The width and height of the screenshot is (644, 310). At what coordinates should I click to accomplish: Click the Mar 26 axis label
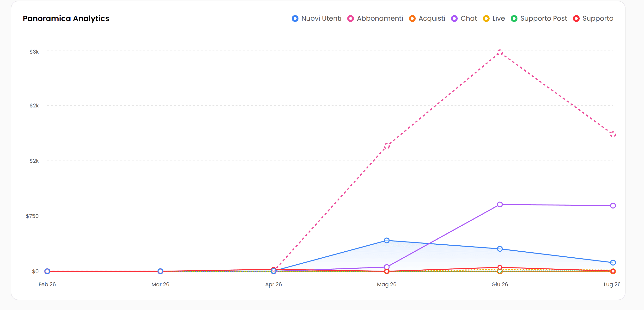(x=160, y=284)
